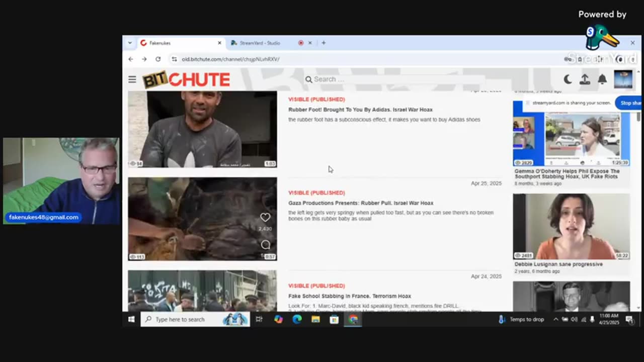
Task: Open the taskbar clock showing 11:00 AM
Action: coord(609,319)
